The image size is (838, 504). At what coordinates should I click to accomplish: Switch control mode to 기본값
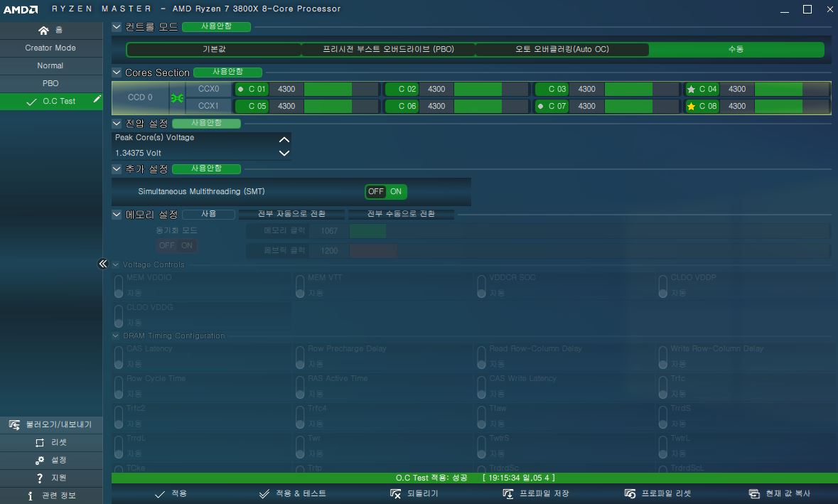[214, 49]
